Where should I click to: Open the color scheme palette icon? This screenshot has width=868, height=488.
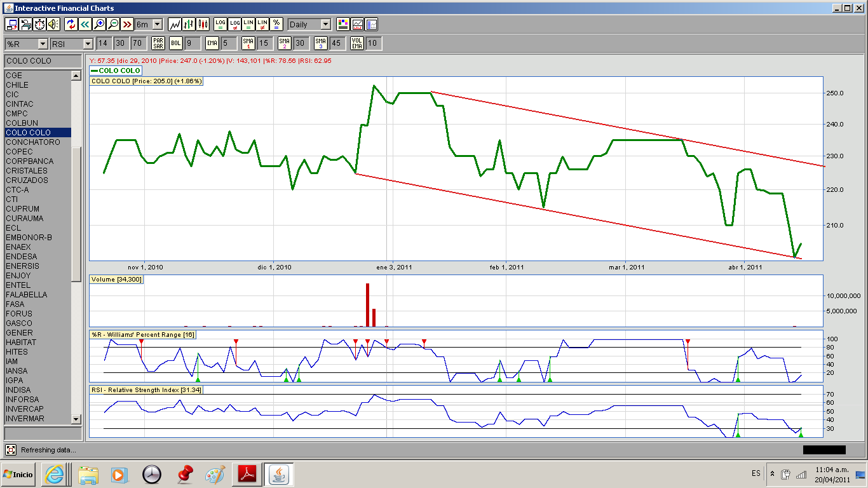pyautogui.click(x=343, y=24)
